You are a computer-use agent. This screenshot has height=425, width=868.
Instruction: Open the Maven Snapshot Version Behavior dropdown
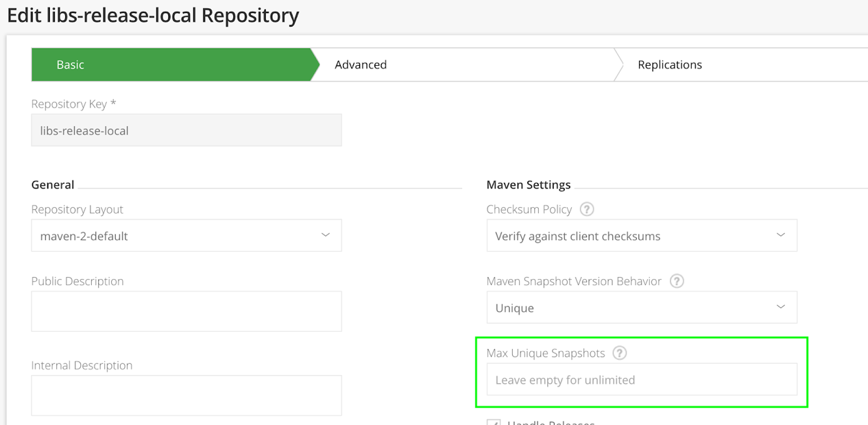click(x=642, y=308)
